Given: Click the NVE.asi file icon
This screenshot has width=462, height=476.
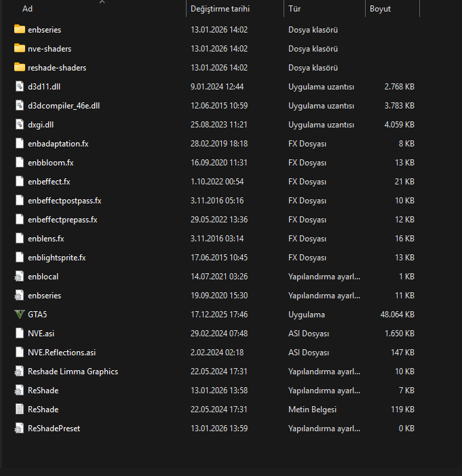Looking at the screenshot, I should [20, 334].
